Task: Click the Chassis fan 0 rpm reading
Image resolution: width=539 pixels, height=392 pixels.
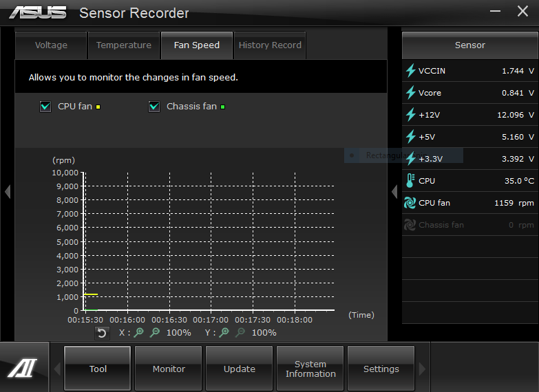Action: (521, 225)
